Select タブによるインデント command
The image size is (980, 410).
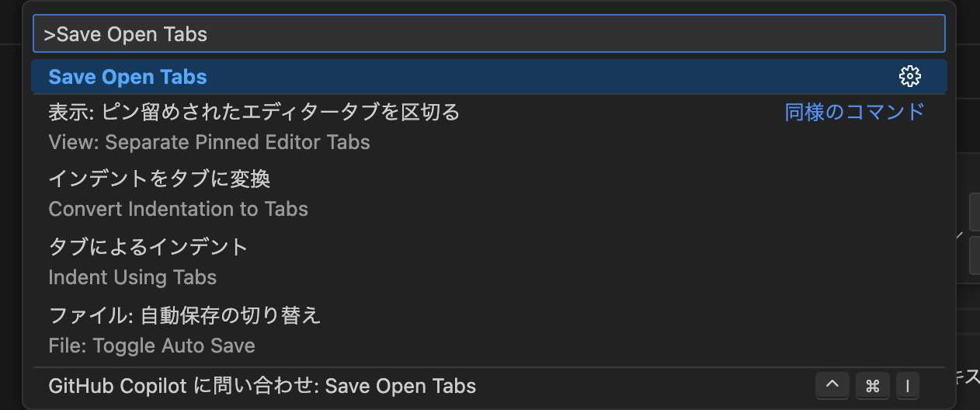pos(148,247)
